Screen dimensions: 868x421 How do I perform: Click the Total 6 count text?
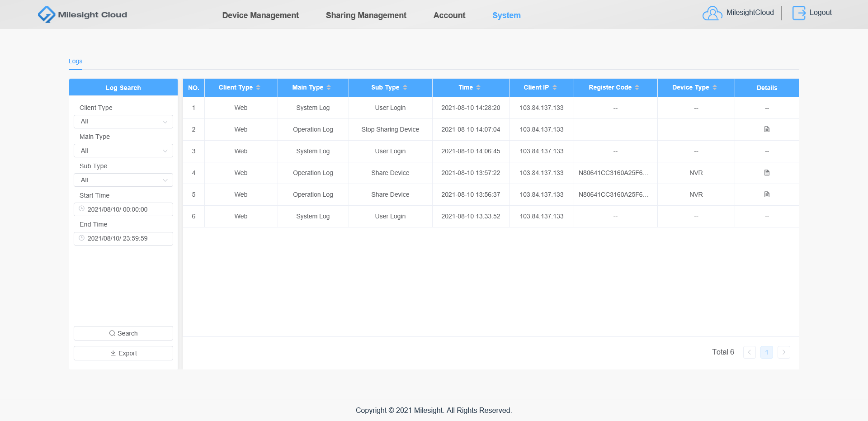[x=723, y=352]
